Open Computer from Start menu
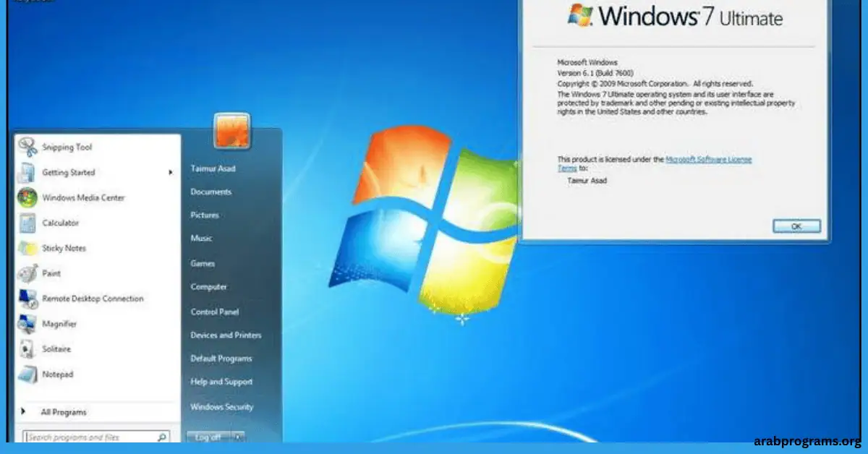868x454 pixels. click(208, 287)
